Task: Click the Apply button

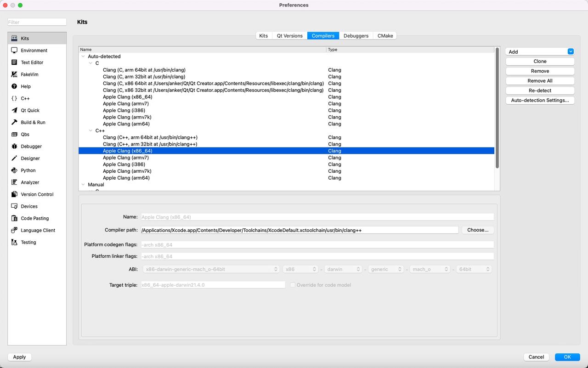Action: tap(19, 357)
